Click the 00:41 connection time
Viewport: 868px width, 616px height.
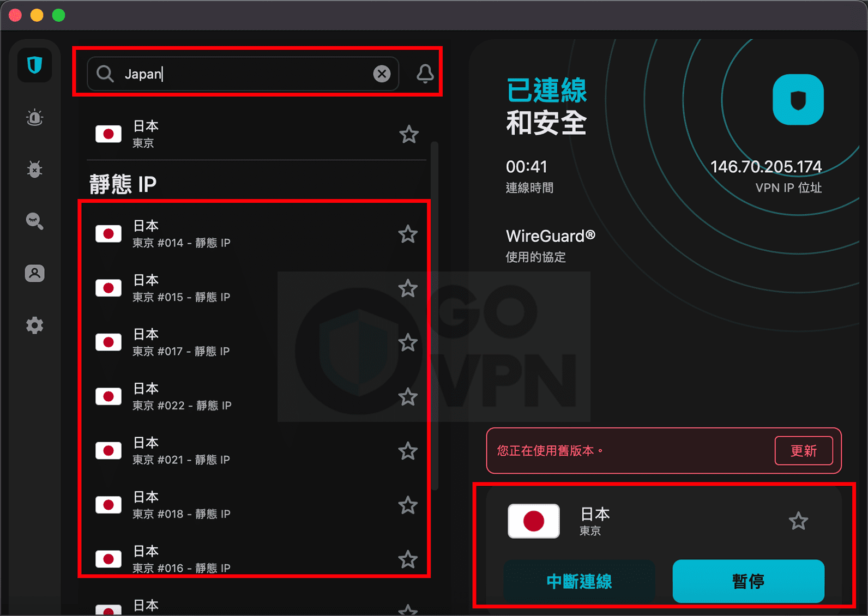(526, 167)
